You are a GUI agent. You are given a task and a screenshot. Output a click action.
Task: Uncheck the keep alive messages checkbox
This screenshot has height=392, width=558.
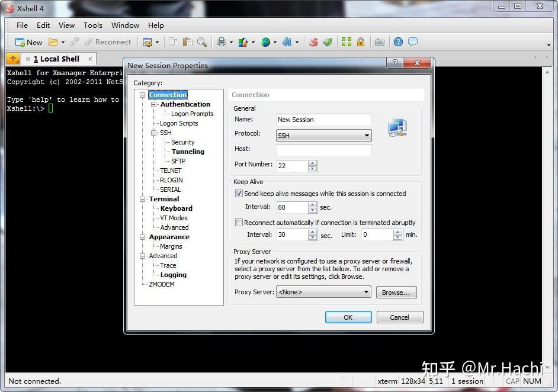coord(239,194)
